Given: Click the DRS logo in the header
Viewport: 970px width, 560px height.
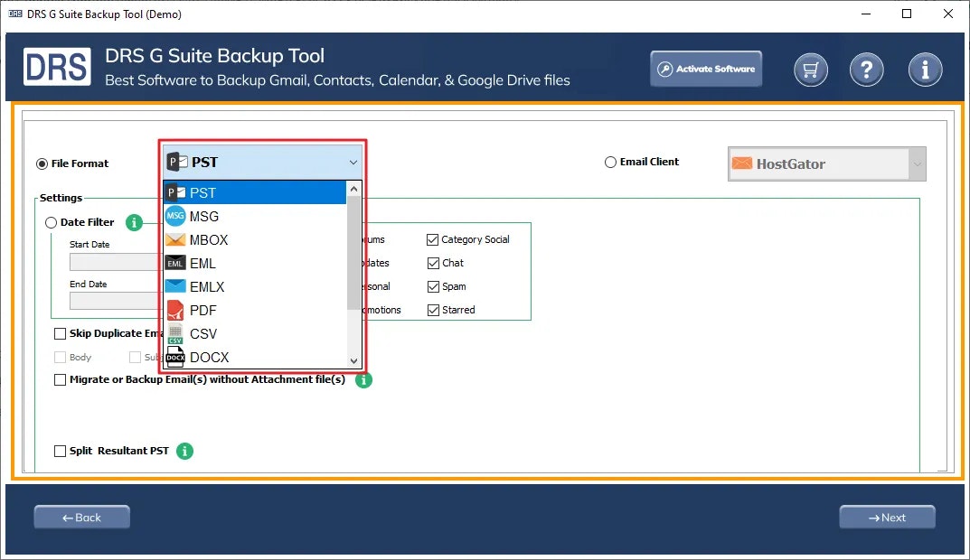Looking at the screenshot, I should click(x=57, y=67).
